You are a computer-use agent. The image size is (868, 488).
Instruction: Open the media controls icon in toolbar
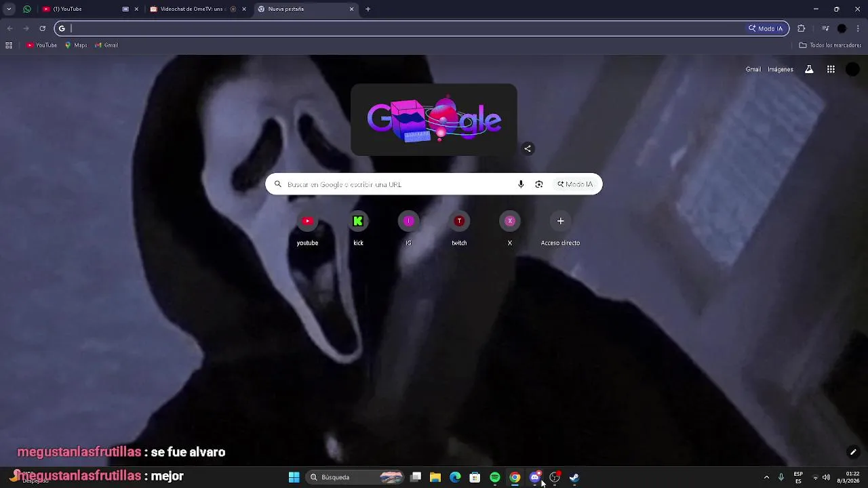coord(825,28)
